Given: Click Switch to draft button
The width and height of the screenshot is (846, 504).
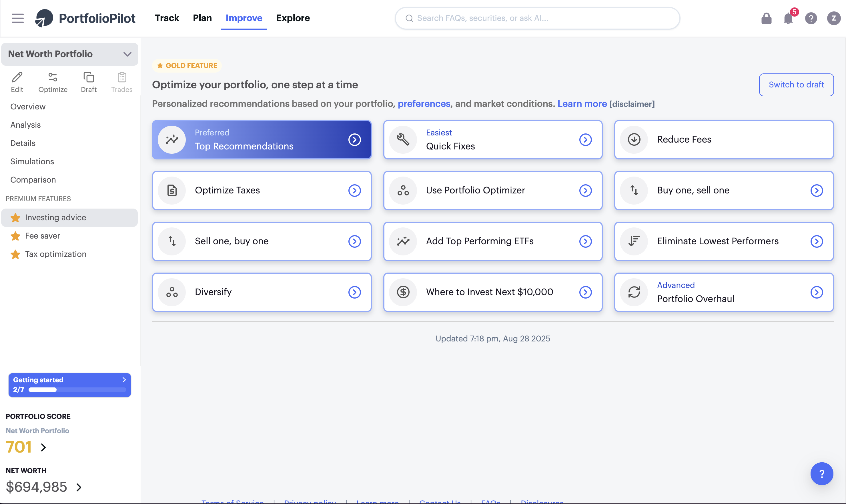Looking at the screenshot, I should (796, 85).
